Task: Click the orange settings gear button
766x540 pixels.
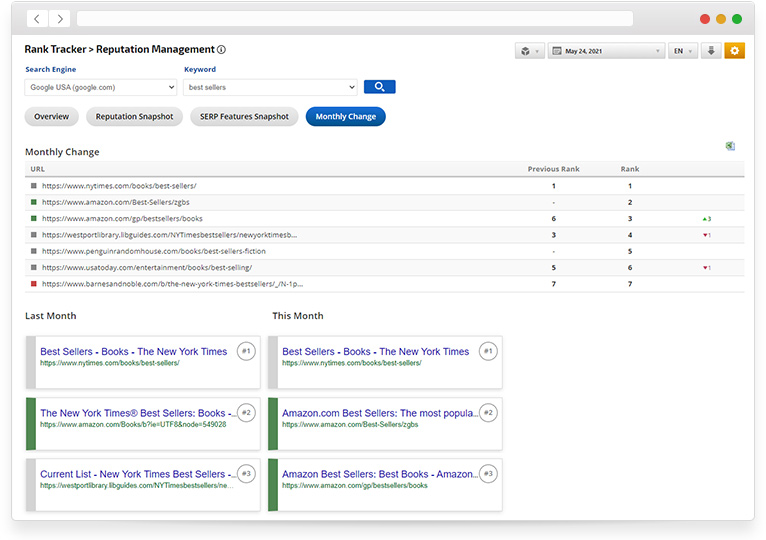Action: [734, 51]
